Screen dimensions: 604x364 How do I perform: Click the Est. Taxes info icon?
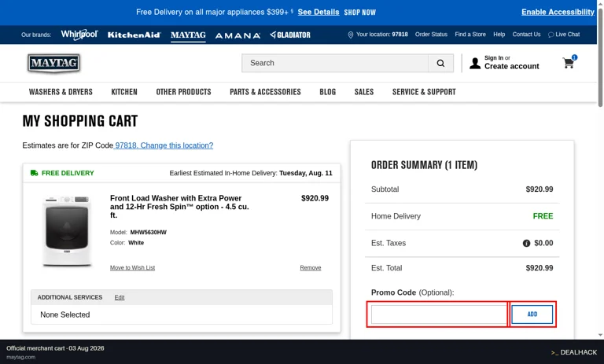point(526,243)
